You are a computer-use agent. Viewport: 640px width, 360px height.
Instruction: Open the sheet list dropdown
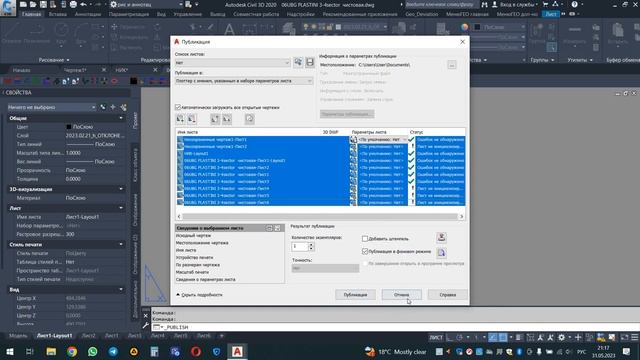click(x=233, y=62)
